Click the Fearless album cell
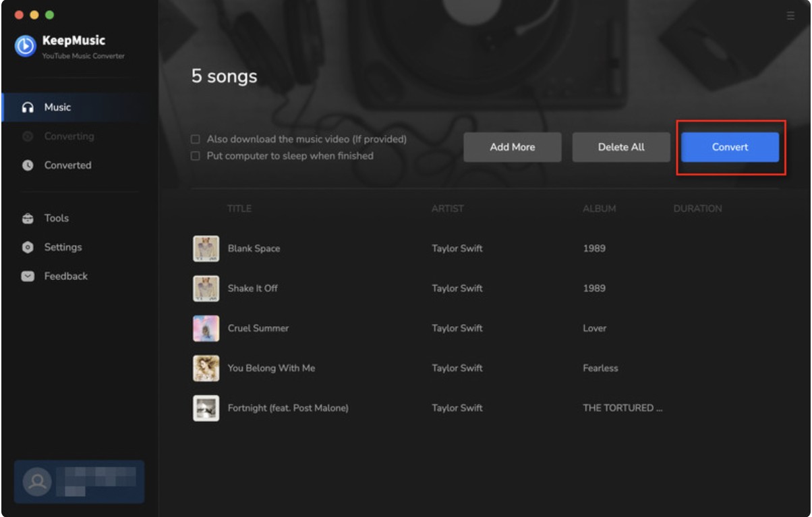 [600, 368]
